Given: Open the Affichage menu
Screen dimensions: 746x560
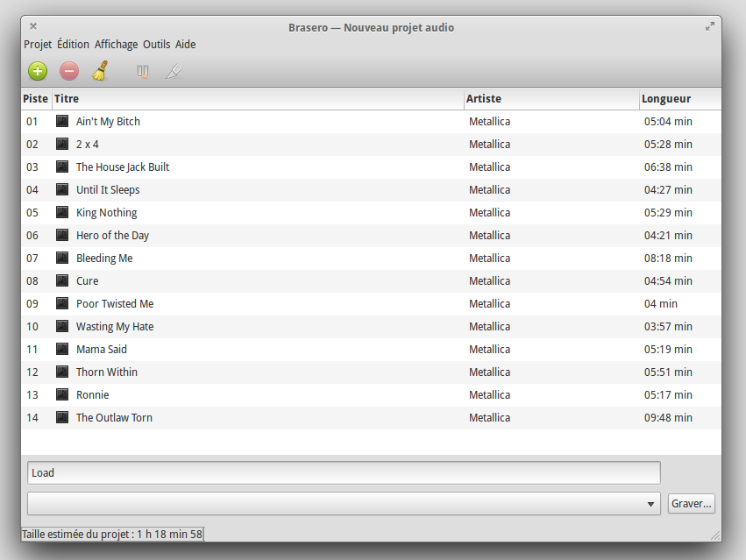Looking at the screenshot, I should tap(116, 44).
